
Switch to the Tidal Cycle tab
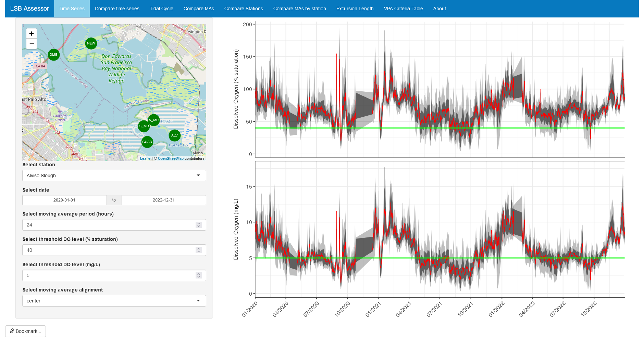(x=161, y=9)
